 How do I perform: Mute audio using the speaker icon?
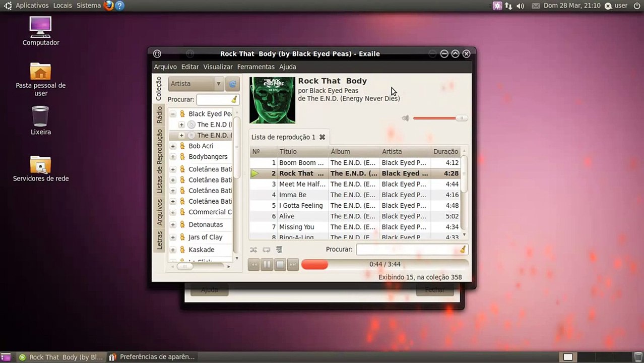[405, 118]
